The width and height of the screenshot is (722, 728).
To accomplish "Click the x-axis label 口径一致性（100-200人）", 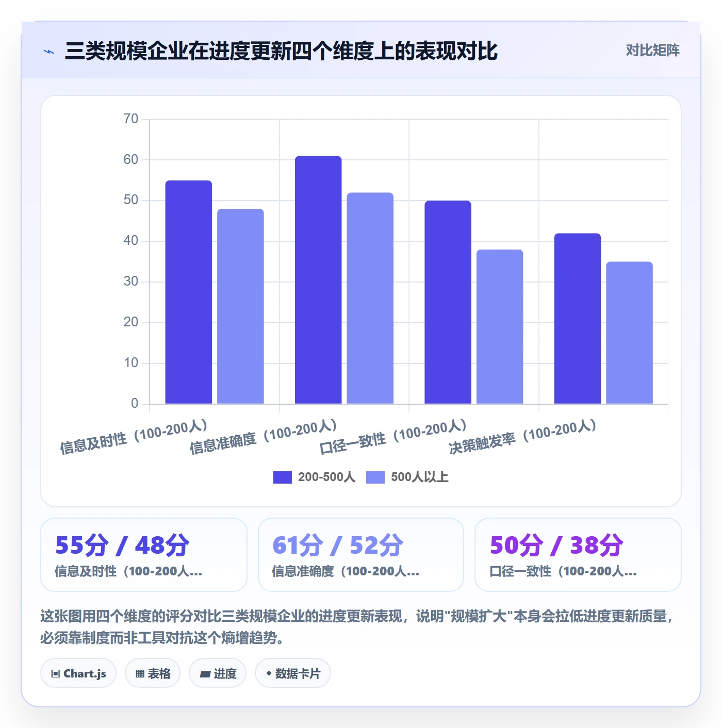I will point(393,436).
